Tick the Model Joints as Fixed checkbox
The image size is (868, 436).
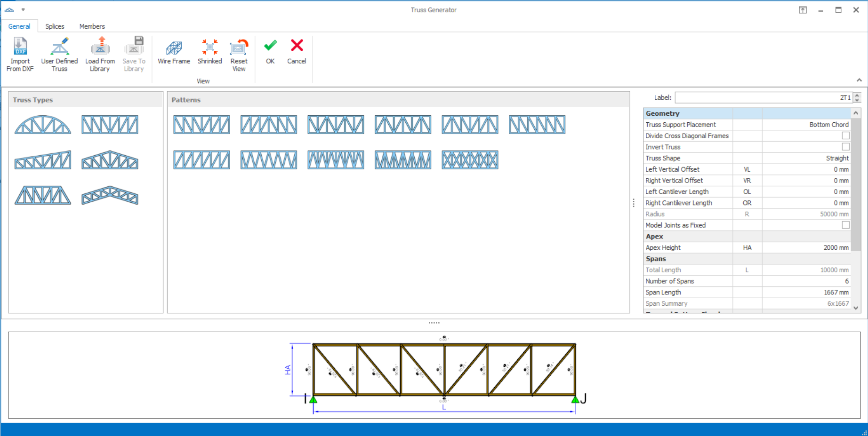pyautogui.click(x=845, y=225)
